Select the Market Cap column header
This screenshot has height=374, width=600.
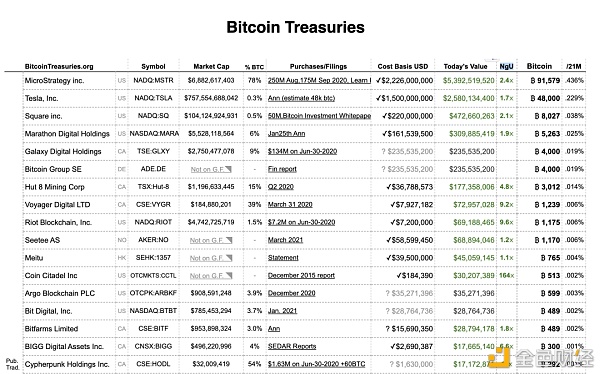click(x=211, y=66)
